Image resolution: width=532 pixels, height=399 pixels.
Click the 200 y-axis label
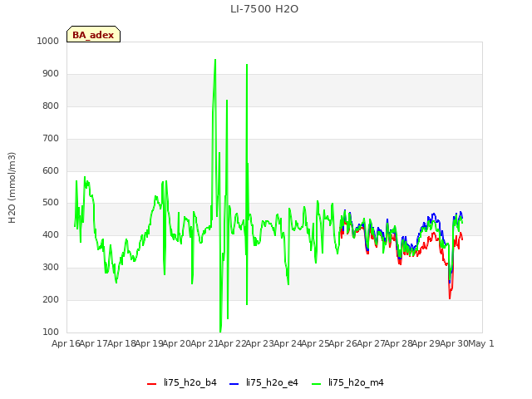point(51,299)
